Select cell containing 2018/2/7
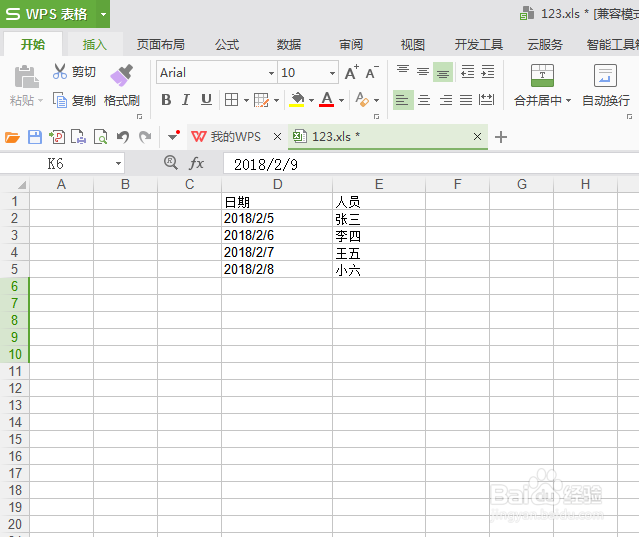Image resolution: width=639 pixels, height=537 pixels. [x=277, y=252]
